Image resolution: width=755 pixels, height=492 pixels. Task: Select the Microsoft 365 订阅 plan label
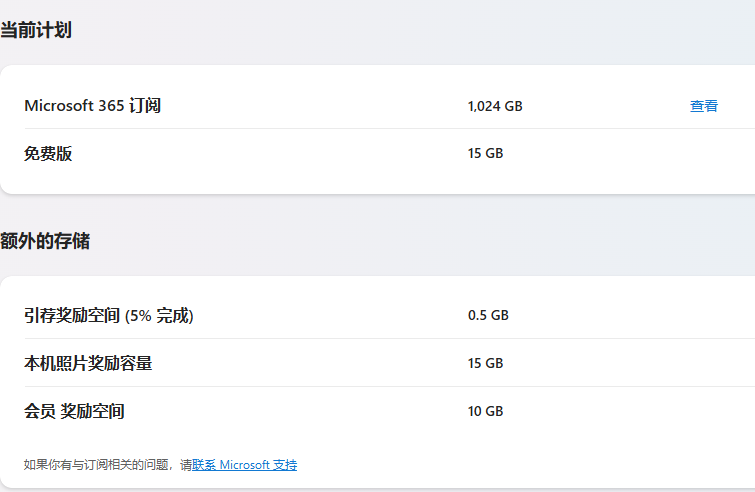pos(92,105)
